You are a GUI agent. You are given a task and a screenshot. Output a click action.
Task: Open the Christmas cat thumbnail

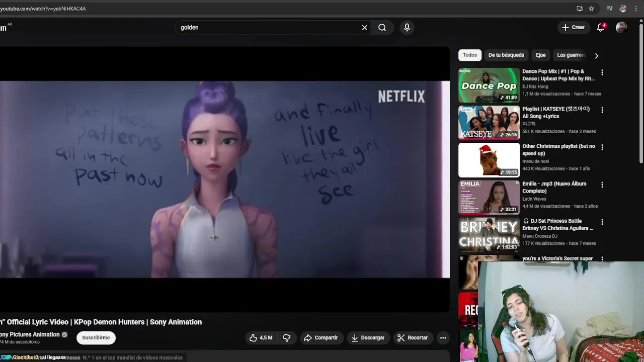point(489,160)
